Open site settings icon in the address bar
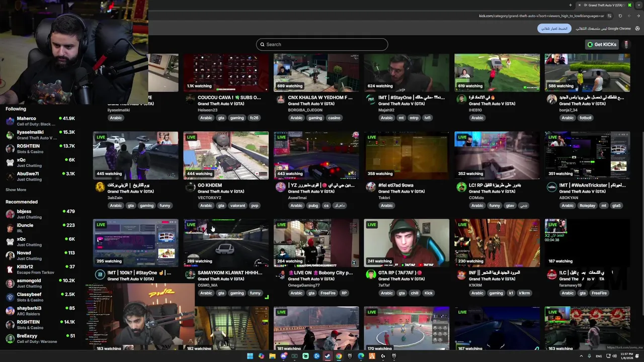The image size is (644, 362). 609,16
